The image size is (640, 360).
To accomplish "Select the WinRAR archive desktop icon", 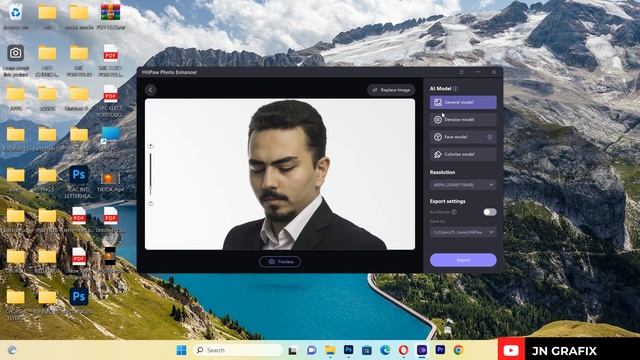I will (111, 17).
